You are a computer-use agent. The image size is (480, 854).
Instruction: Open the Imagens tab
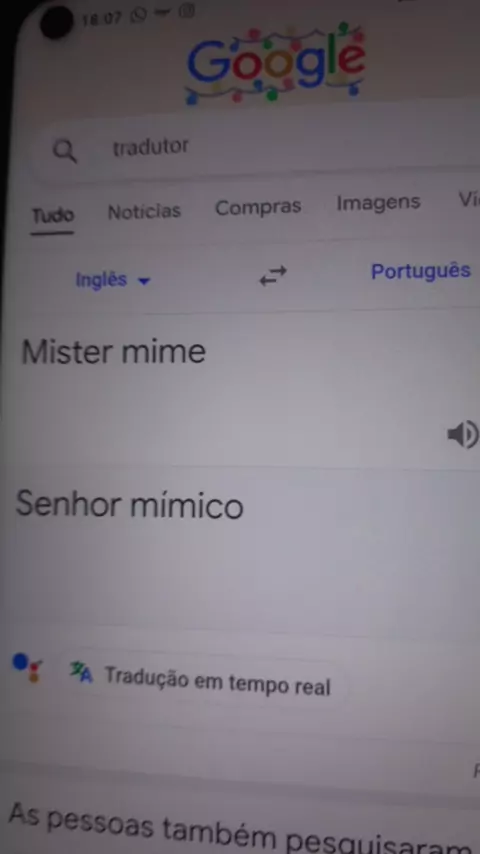378,203
